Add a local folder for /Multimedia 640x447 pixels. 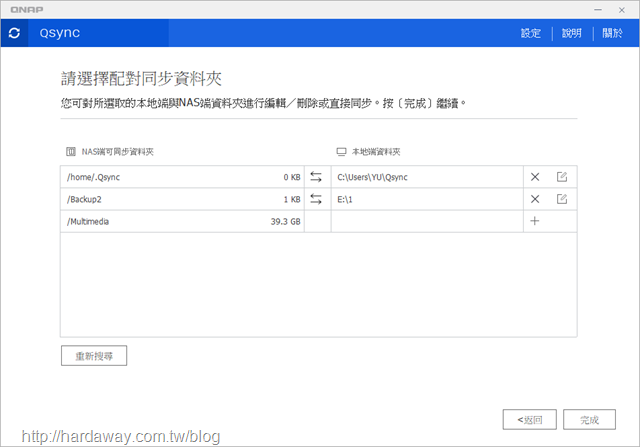click(535, 221)
